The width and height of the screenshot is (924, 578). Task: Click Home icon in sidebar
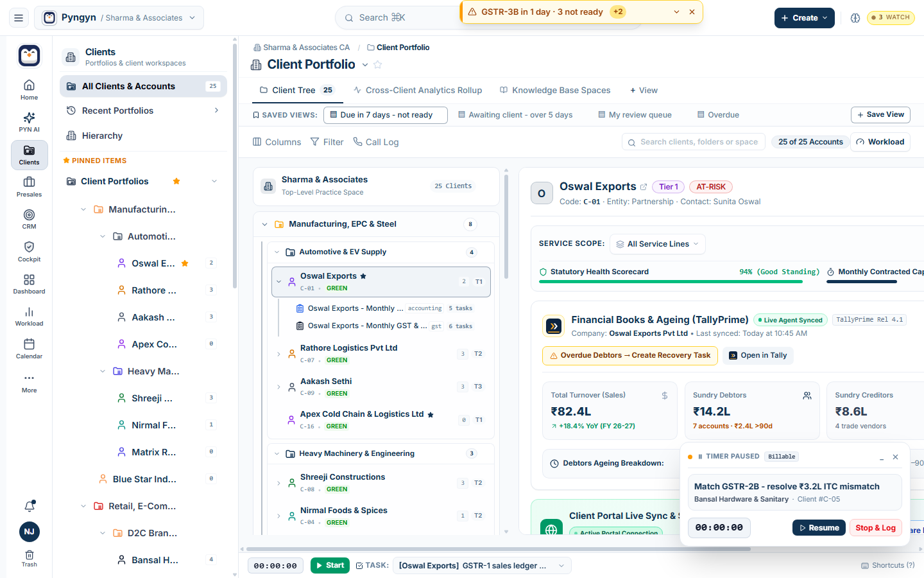pyautogui.click(x=29, y=90)
